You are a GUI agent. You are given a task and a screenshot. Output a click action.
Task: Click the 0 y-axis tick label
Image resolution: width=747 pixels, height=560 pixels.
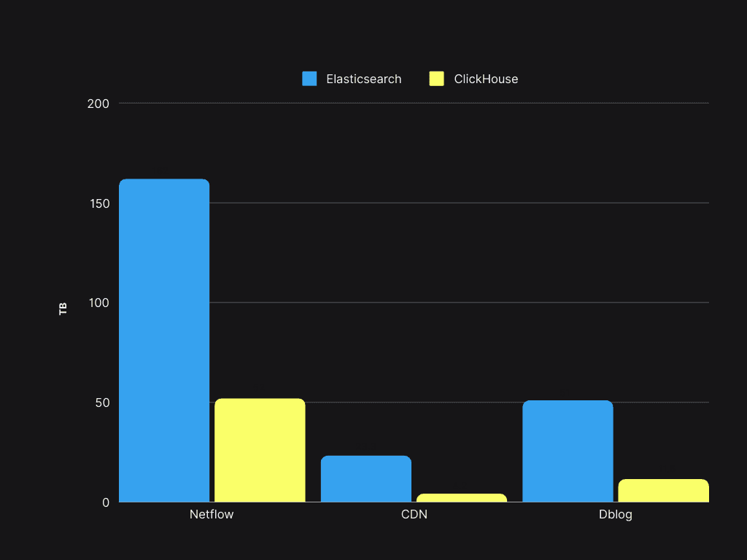click(106, 502)
